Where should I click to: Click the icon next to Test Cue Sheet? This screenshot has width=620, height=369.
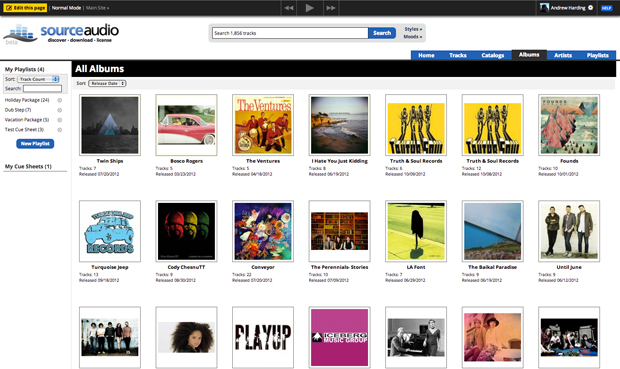(60, 130)
